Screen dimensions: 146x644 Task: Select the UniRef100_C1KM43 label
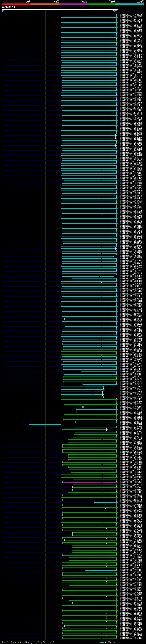click(x=131, y=392)
